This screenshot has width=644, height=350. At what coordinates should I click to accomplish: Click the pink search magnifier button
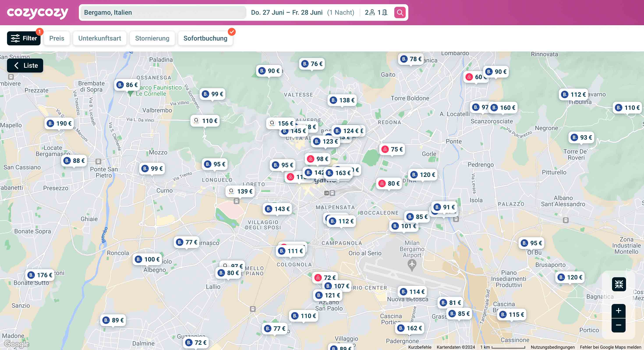[x=400, y=12]
